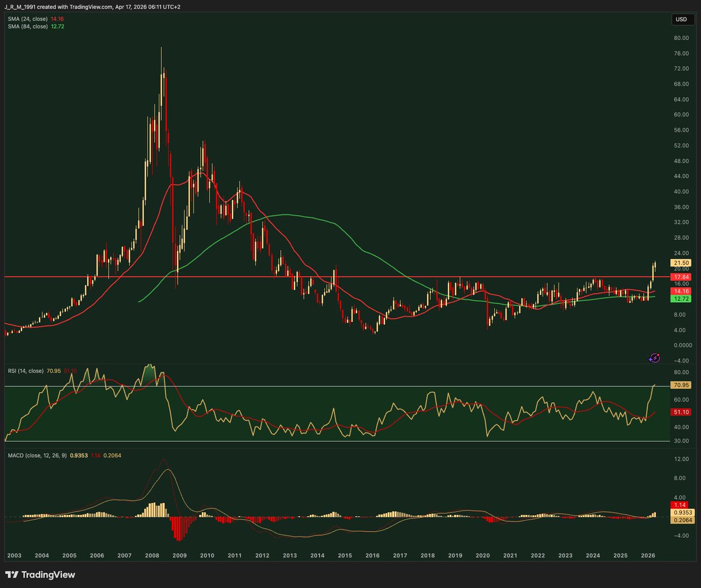
Task: Click the 2014 year label on time axis
Action: click(317, 555)
